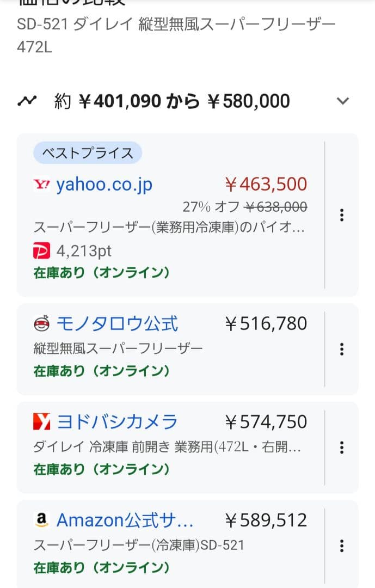The width and height of the screenshot is (375, 588).
Task: Open the three-dot menu on yahoo.co.jp listing
Action: (x=342, y=216)
